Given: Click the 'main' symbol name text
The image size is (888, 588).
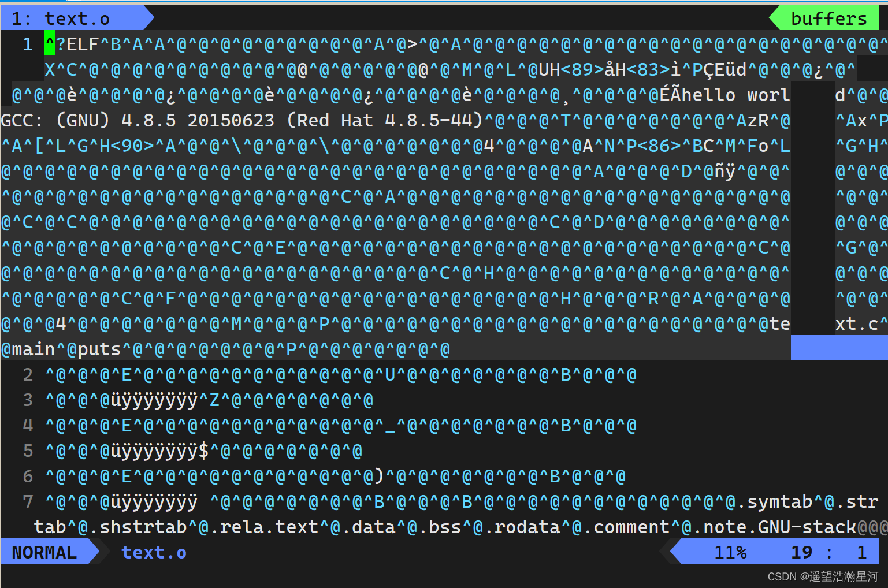Looking at the screenshot, I should pos(34,349).
